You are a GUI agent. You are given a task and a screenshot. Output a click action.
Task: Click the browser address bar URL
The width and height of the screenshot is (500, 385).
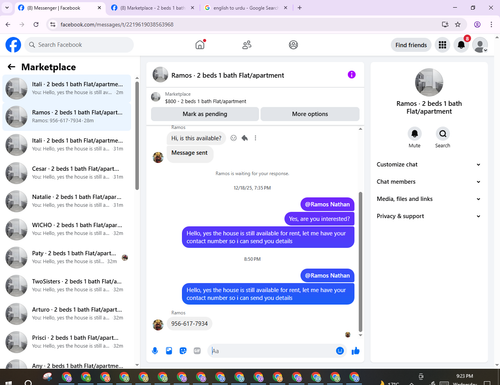(x=117, y=24)
